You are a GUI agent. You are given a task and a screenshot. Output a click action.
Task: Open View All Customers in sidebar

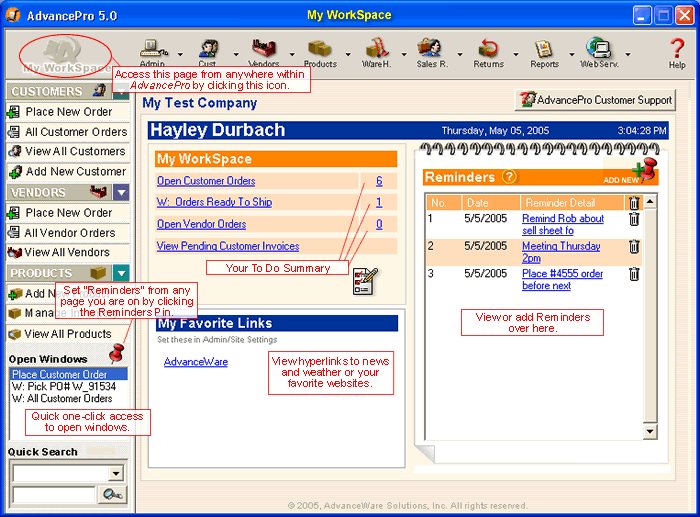pyautogui.click(x=68, y=151)
